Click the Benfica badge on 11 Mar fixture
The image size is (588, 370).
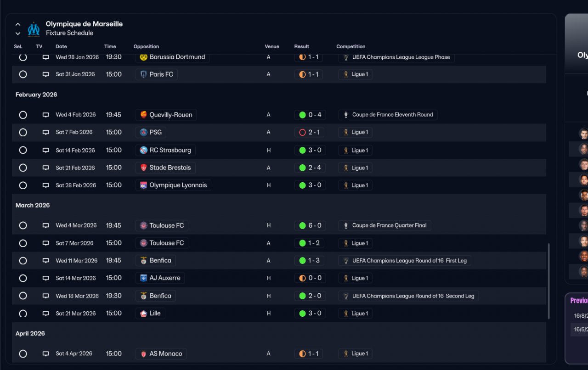coord(144,260)
